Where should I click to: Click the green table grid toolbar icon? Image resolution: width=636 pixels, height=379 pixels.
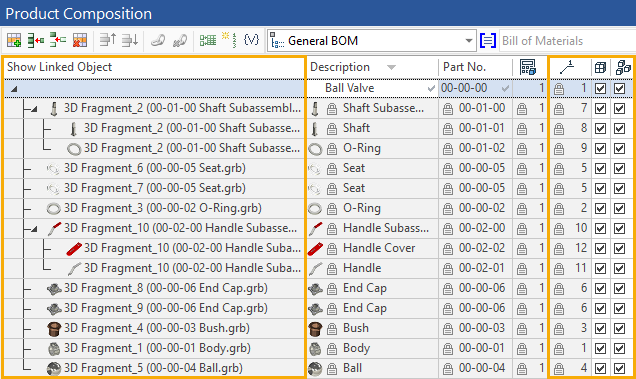[208, 40]
